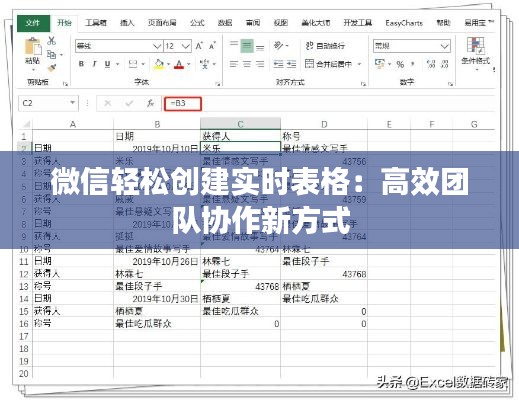Toggle Wrap Text (自动换行)
This screenshot has width=519, height=400.
[325, 46]
